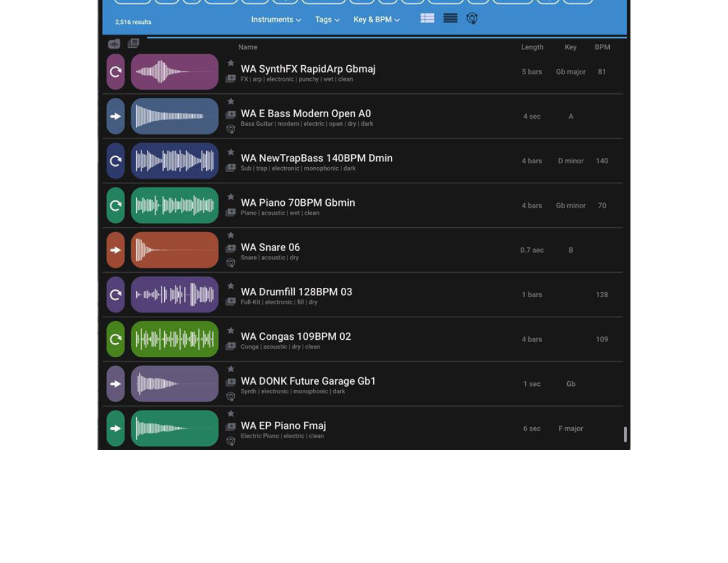Open the Instruments filter dropdown

[x=276, y=20]
